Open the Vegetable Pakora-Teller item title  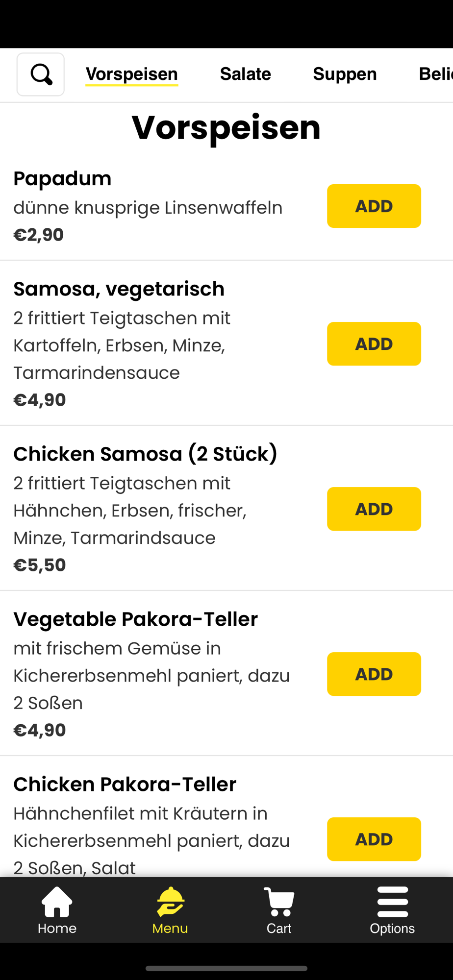135,619
